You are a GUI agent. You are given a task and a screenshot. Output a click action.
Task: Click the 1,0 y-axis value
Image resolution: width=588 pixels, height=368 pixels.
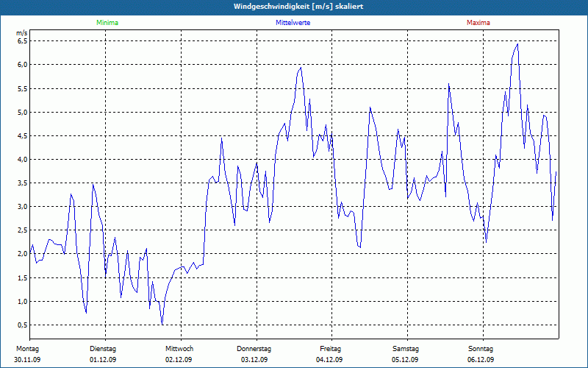click(23, 301)
